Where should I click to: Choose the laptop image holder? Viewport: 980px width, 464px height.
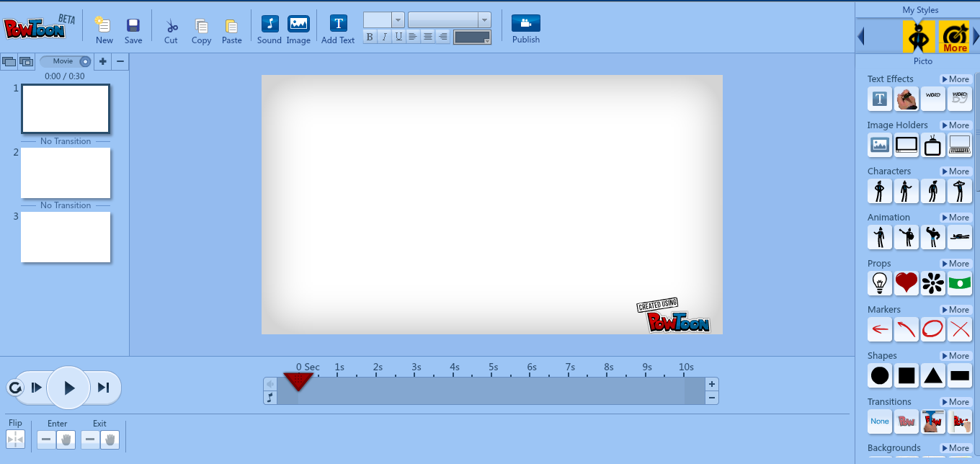click(960, 146)
